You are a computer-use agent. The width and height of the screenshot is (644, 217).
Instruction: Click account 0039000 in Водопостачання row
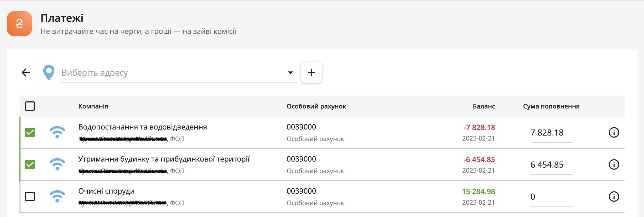click(301, 127)
